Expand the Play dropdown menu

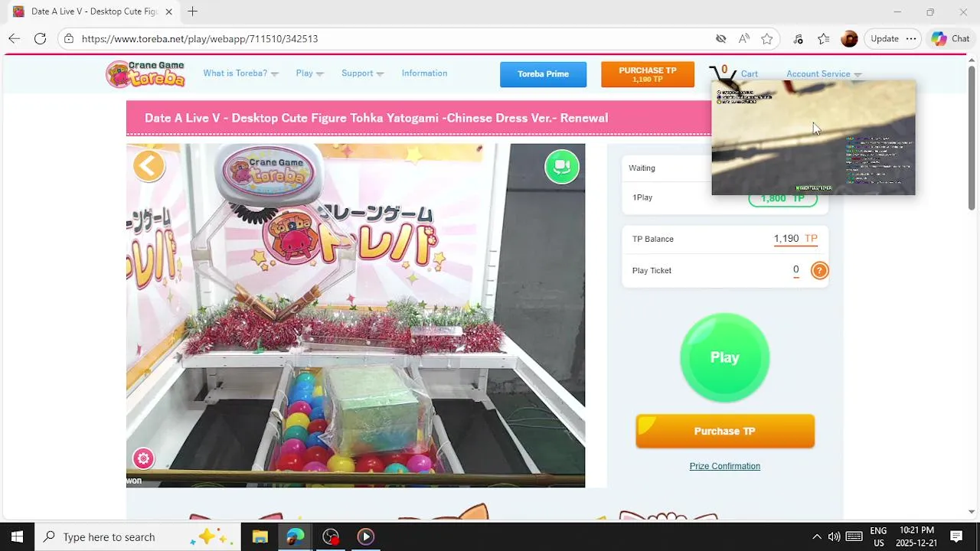coord(309,73)
